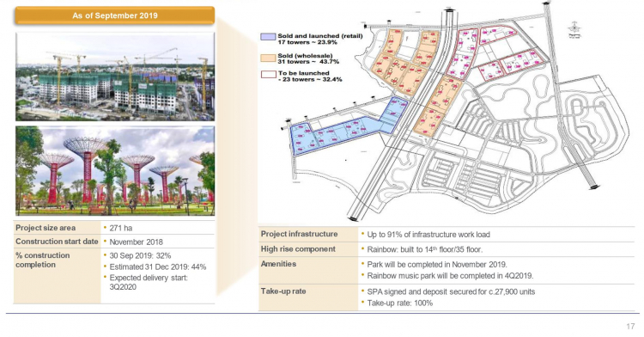
Task: Click the 'As of September 2019' banner
Action: (114, 15)
